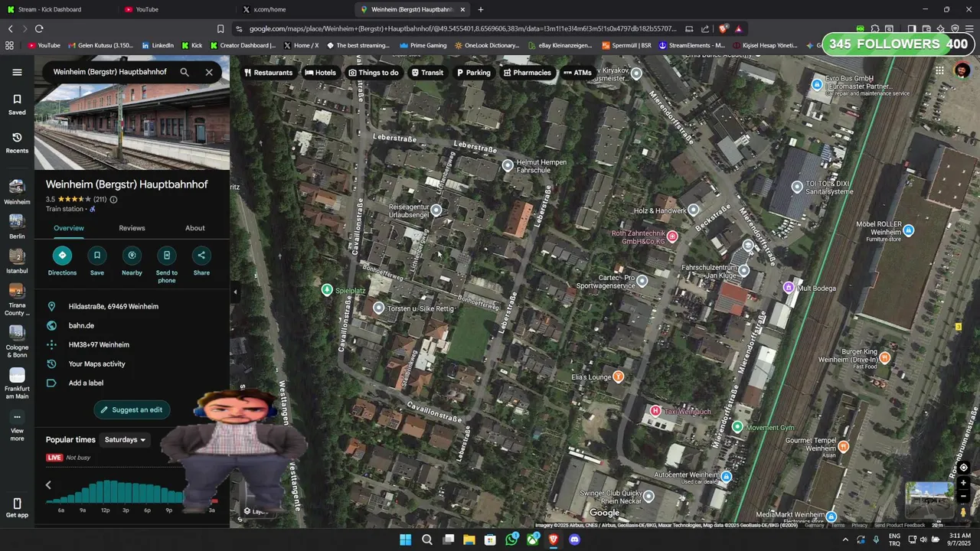The height and width of the screenshot is (551, 980).
Task: Open the Recents sidebar item
Action: pyautogui.click(x=17, y=142)
